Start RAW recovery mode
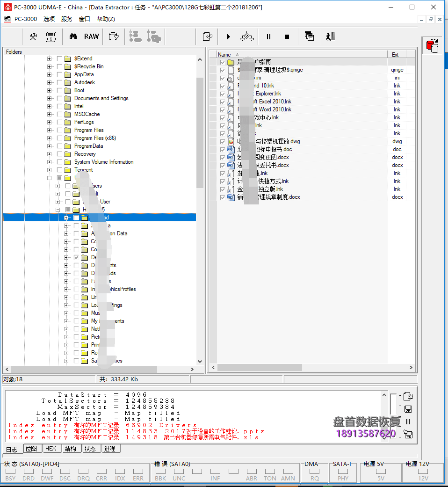Screen dimensions: 448x487 click(91, 36)
